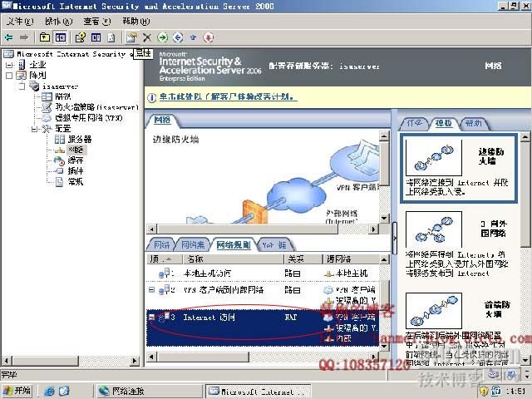This screenshot has width=532, height=399.
Task: Open 虚拟专用网络 (VPN) in the tree
Action: 89,118
